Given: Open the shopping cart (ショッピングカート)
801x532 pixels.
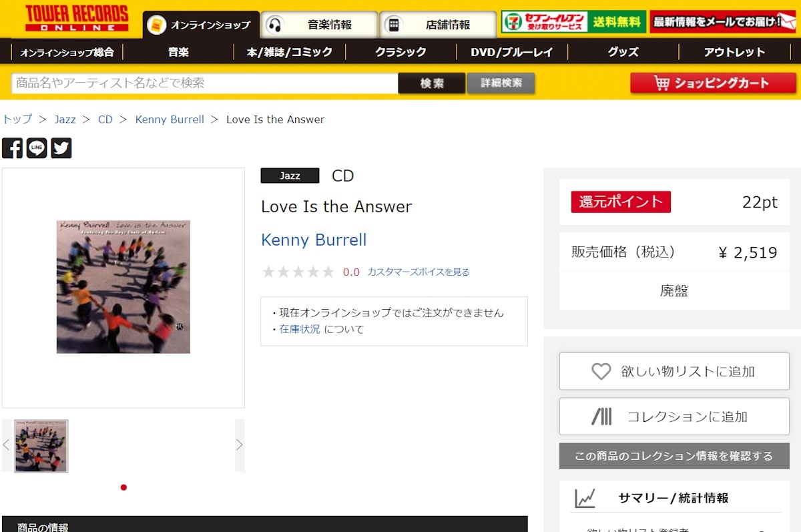Looking at the screenshot, I should click(713, 83).
